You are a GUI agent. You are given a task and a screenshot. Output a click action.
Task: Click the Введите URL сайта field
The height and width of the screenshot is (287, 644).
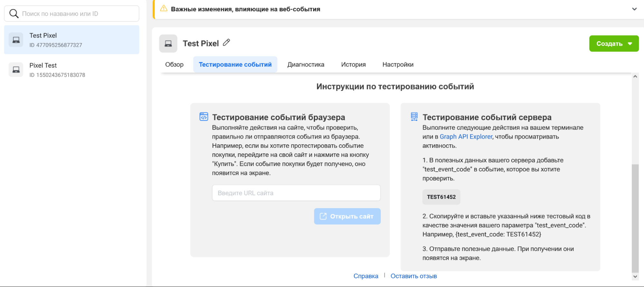point(296,193)
